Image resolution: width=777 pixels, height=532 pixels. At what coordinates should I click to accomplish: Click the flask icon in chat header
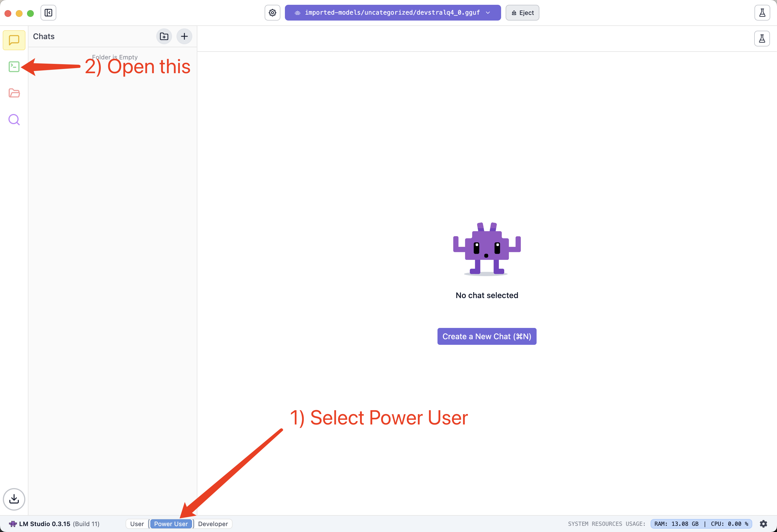click(762, 39)
